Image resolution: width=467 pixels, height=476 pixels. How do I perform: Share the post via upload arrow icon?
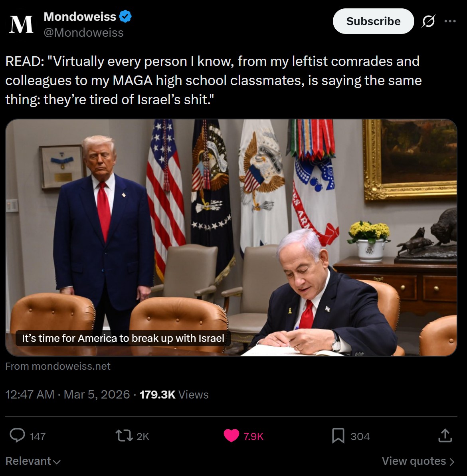(445, 435)
